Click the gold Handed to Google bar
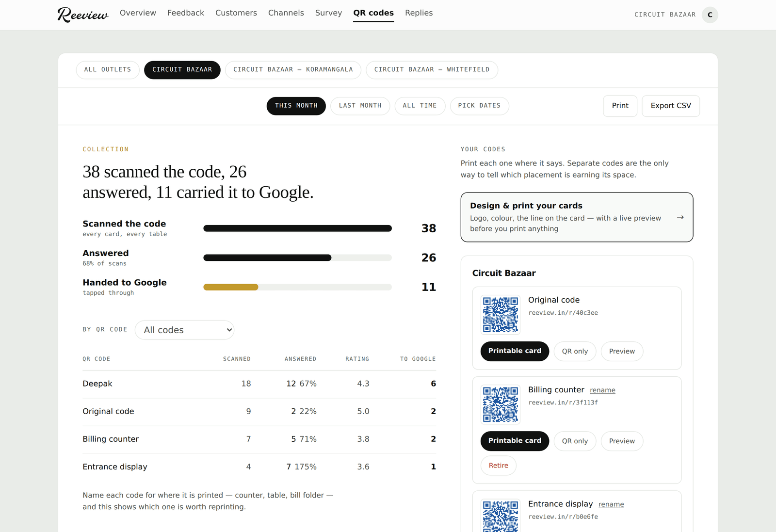 point(231,287)
